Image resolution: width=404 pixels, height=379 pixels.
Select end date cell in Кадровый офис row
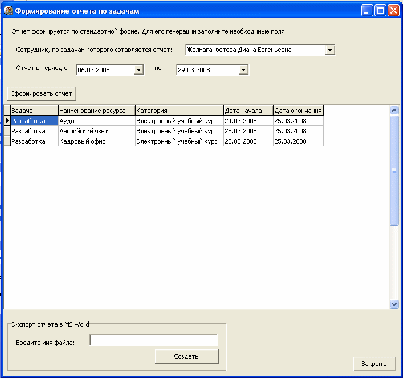click(x=298, y=141)
